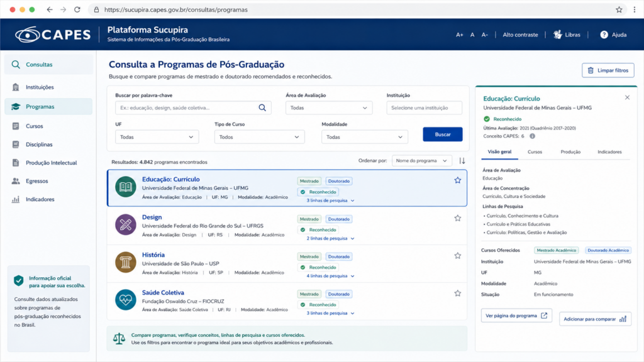This screenshot has height=362, width=644.
Task: Open browser menu three dots
Action: (634, 9)
